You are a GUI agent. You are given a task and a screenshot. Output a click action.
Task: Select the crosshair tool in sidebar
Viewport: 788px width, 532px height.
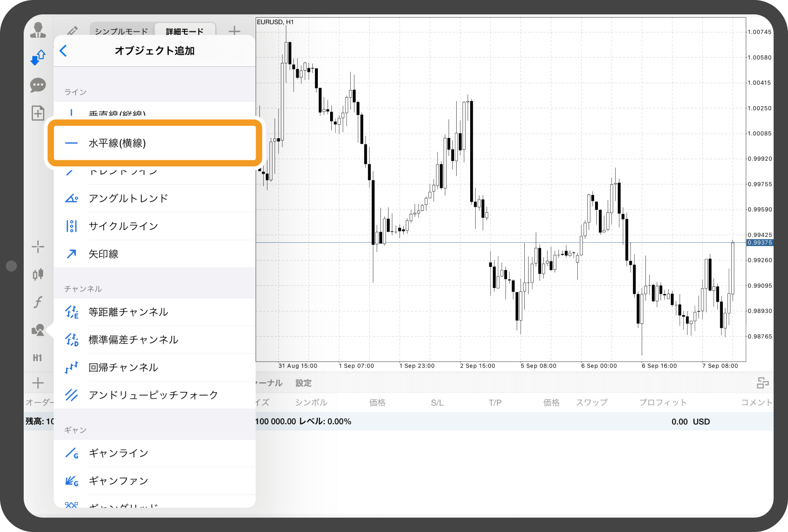[38, 247]
